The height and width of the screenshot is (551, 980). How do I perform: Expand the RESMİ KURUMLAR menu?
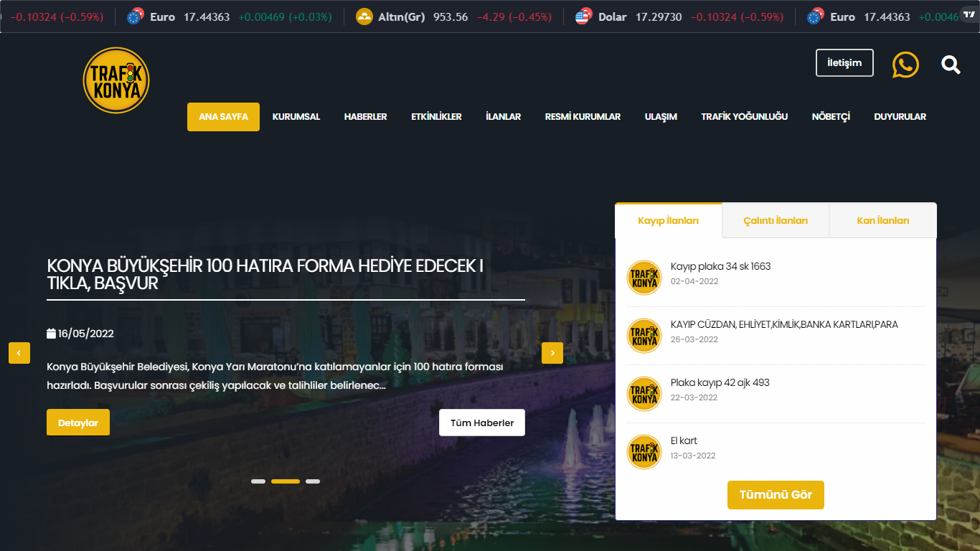583,117
